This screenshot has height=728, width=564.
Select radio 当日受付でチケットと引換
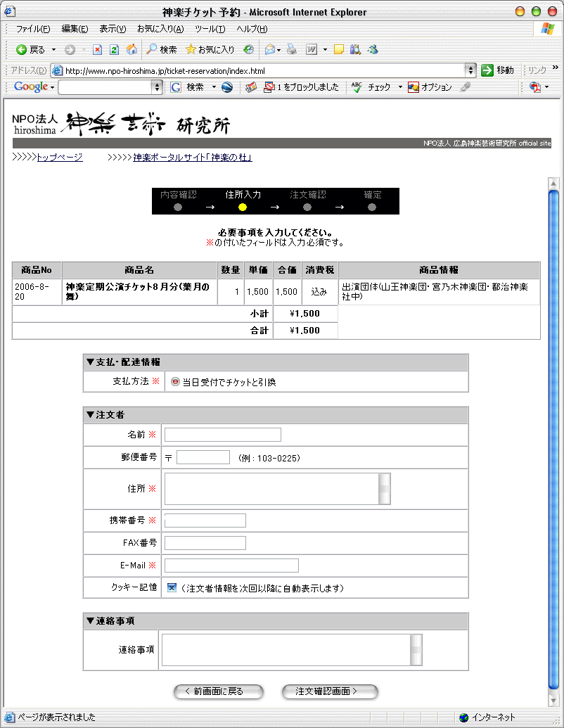click(x=175, y=382)
